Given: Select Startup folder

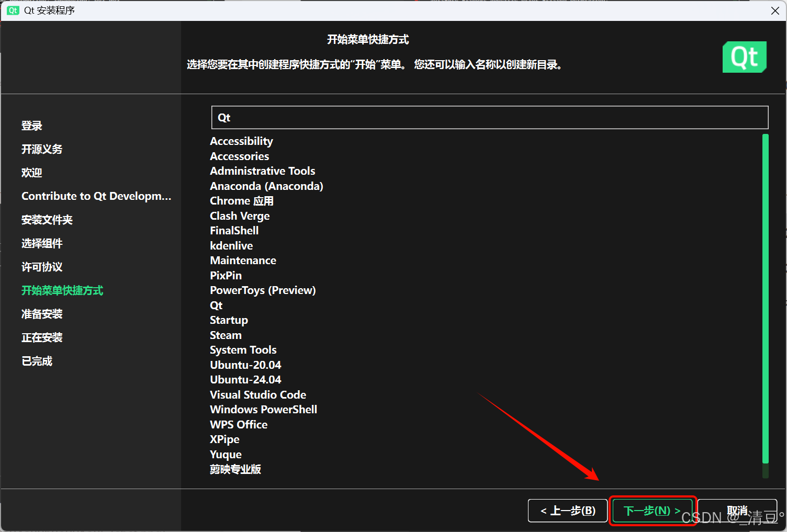Looking at the screenshot, I should coord(229,320).
